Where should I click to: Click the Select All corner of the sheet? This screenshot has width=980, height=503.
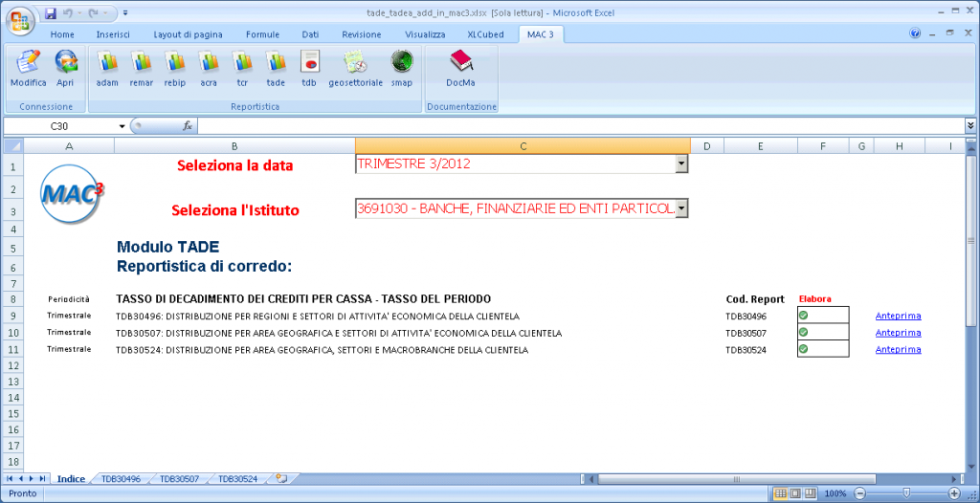pos(13,146)
